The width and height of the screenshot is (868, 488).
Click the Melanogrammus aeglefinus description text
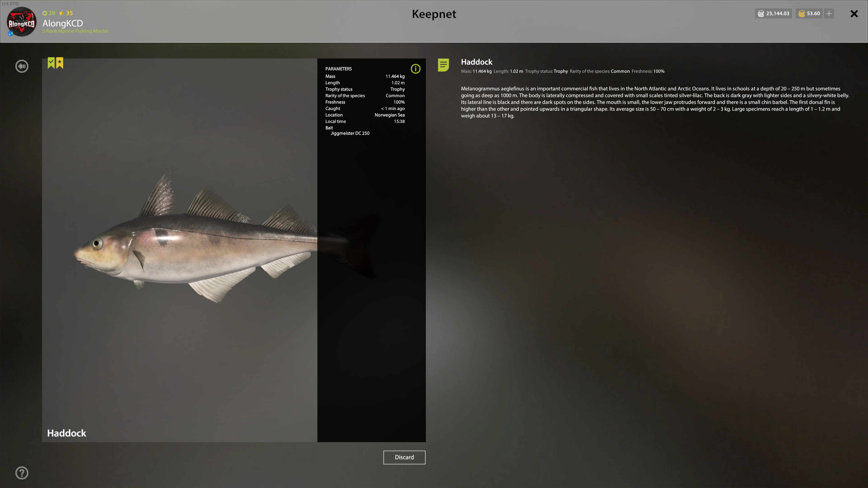[655, 102]
